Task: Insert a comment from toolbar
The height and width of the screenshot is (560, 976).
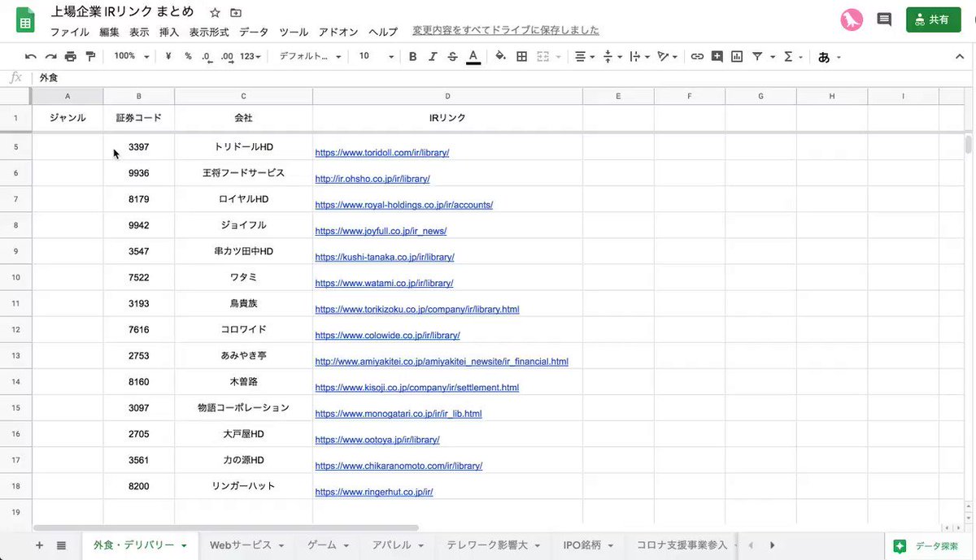Action: [717, 57]
